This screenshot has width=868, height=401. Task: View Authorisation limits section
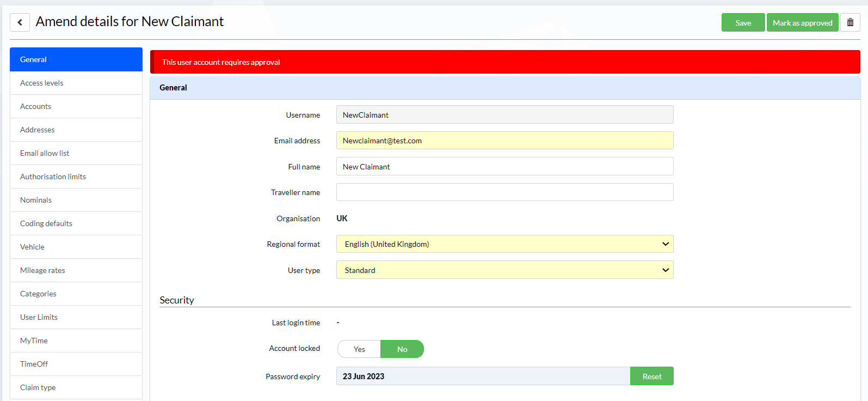click(76, 177)
